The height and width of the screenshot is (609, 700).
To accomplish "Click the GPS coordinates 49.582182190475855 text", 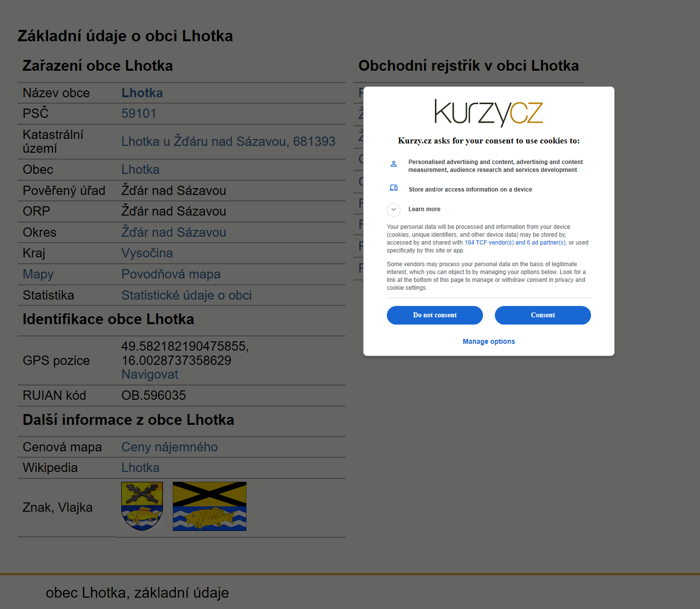I will tap(185, 346).
